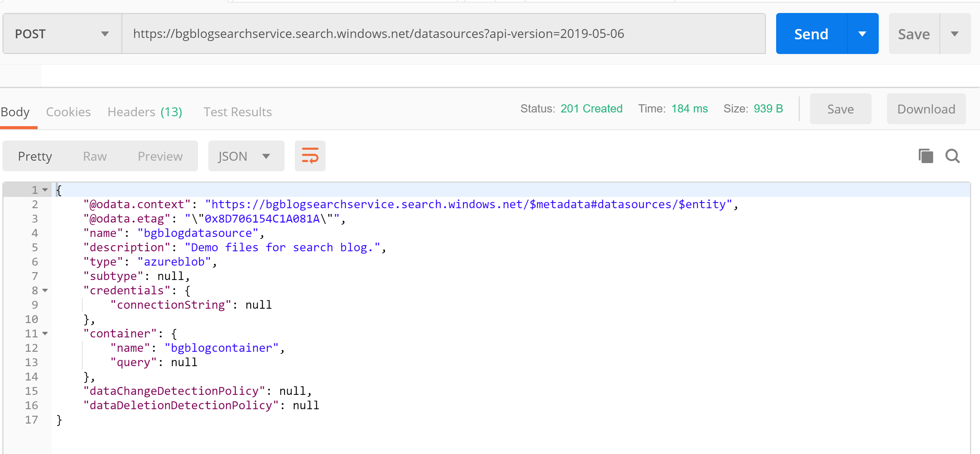Click the "bgblogdatasource" name value
980x454 pixels.
point(198,233)
